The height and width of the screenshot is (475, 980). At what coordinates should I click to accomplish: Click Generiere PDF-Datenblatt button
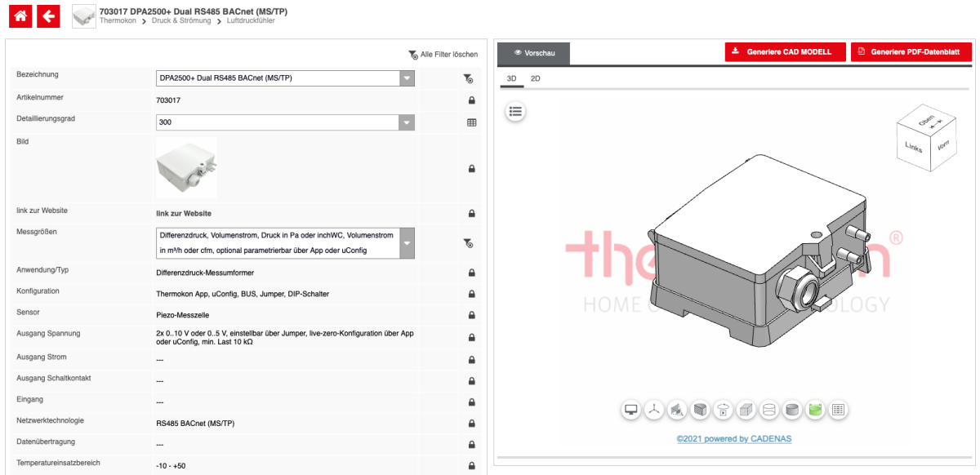pyautogui.click(x=911, y=51)
